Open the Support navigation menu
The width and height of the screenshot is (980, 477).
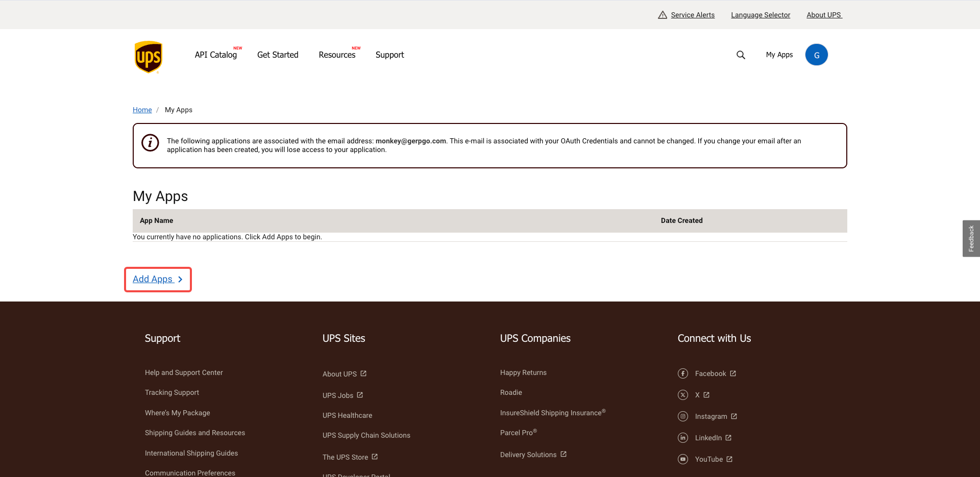pos(389,55)
